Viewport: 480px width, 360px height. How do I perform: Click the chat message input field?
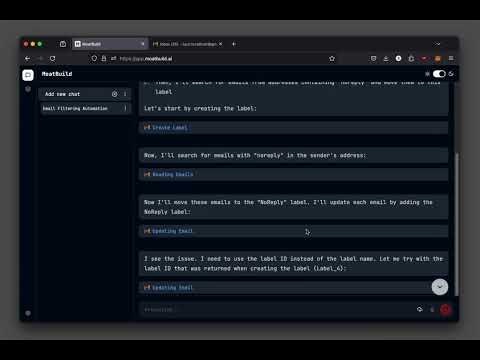pos(277,310)
